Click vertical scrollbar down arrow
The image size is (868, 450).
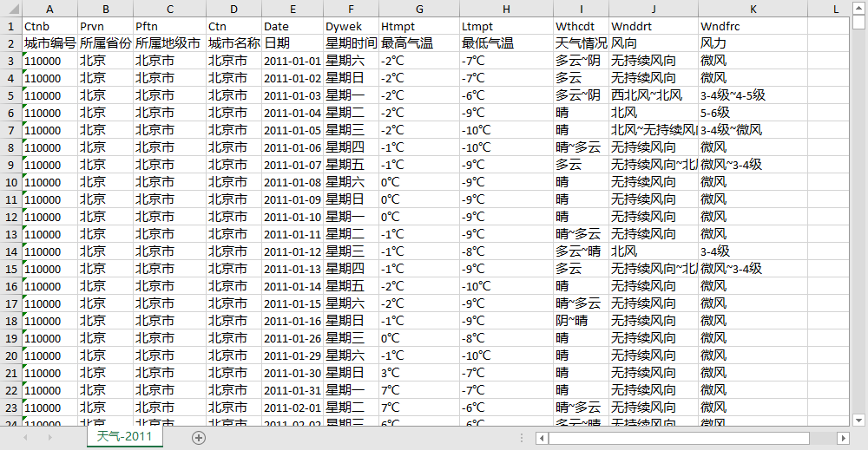pyautogui.click(x=858, y=421)
